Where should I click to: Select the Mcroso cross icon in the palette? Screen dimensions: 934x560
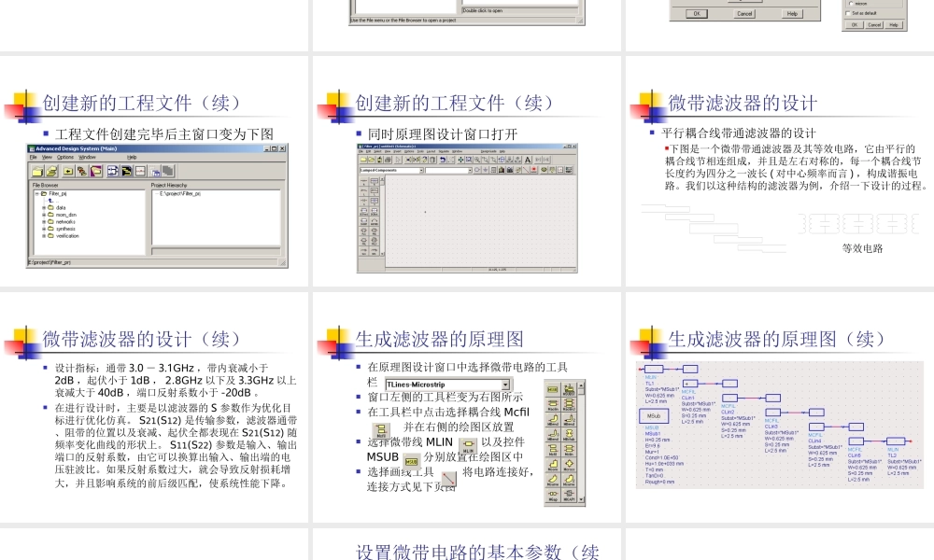[x=569, y=464]
